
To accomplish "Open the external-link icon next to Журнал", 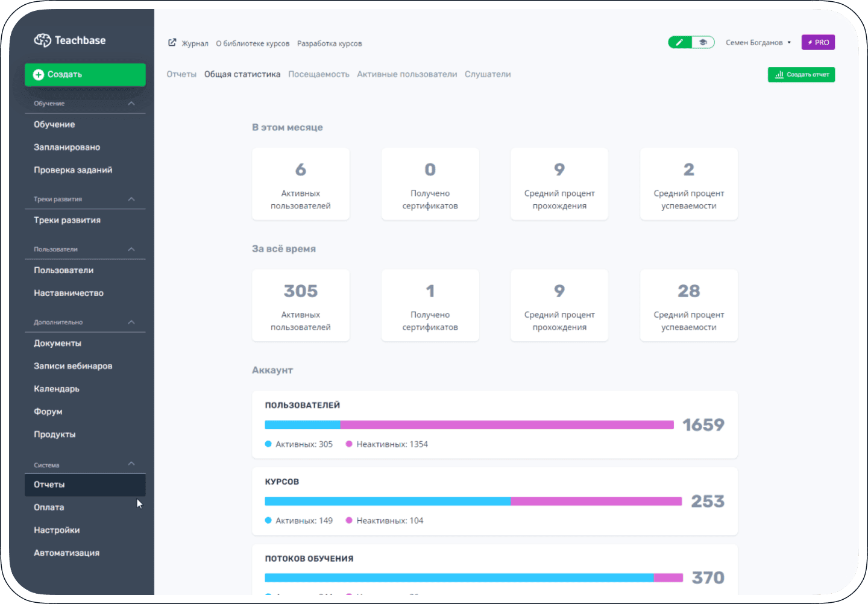I will [172, 43].
